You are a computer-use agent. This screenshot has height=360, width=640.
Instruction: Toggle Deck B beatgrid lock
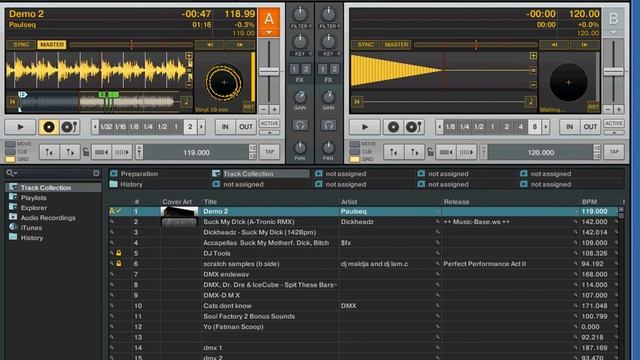coord(430,152)
